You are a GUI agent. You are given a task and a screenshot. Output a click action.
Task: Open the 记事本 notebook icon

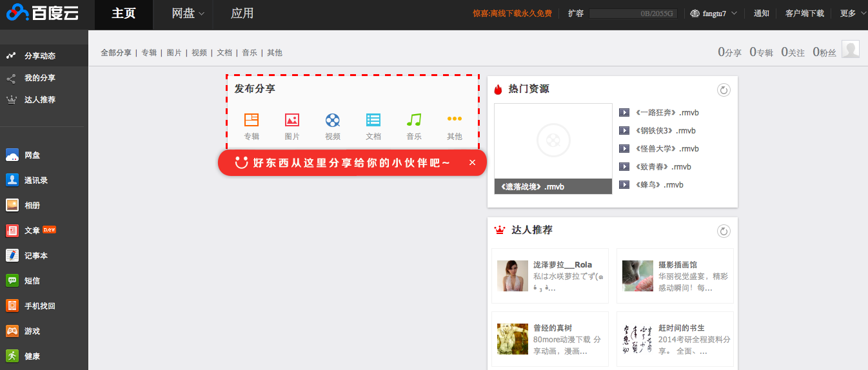click(x=12, y=256)
